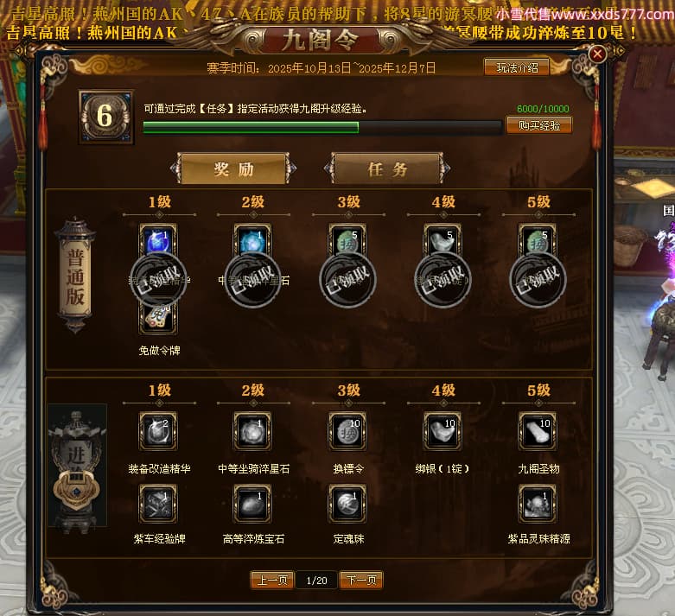Click the 高等淬炼宝石 item icon
The image size is (675, 616).
coord(252,503)
